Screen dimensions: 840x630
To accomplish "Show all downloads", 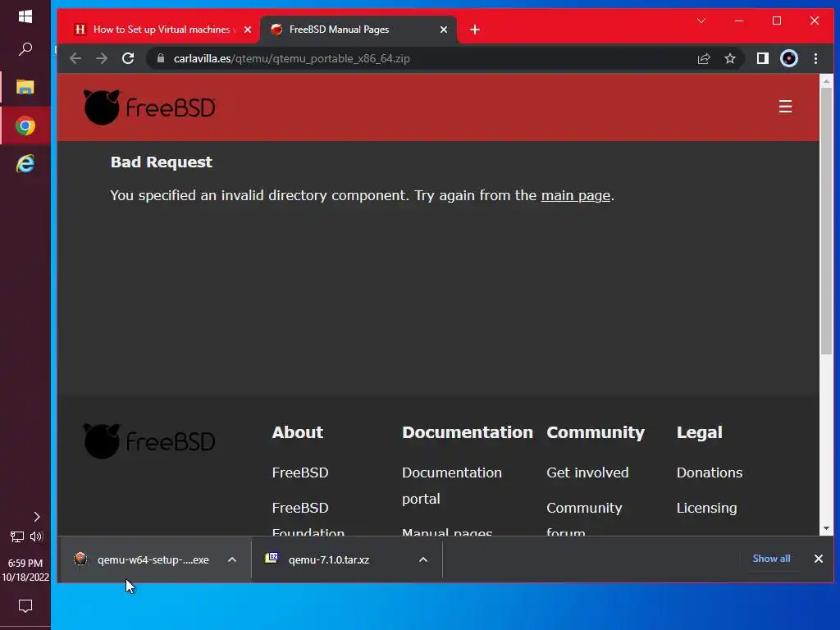I will (x=771, y=558).
